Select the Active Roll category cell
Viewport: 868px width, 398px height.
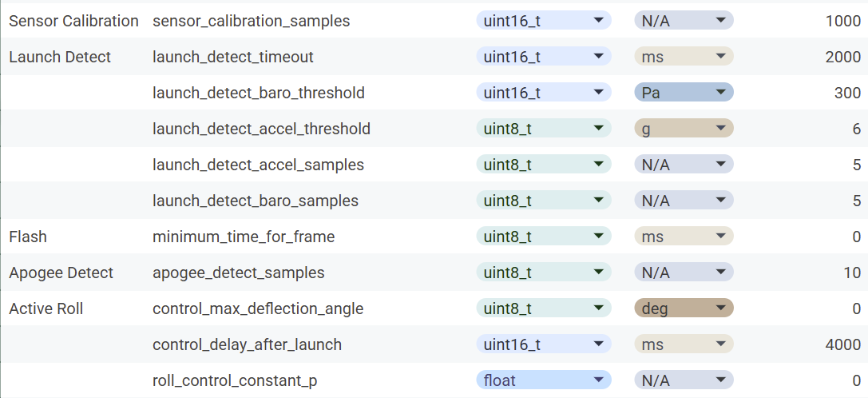click(46, 308)
